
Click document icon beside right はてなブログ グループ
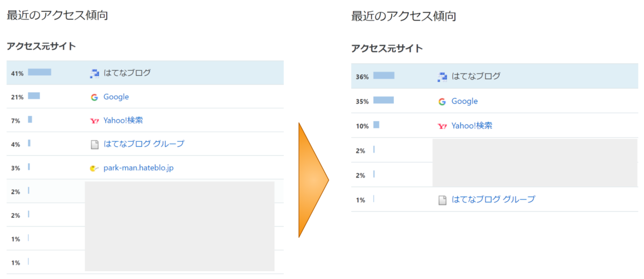(442, 200)
